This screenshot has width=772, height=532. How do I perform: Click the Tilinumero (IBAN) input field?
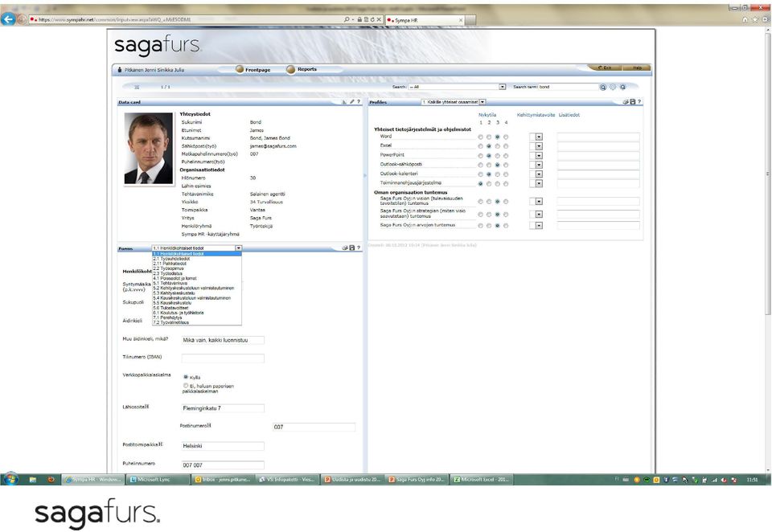pyautogui.click(x=223, y=358)
